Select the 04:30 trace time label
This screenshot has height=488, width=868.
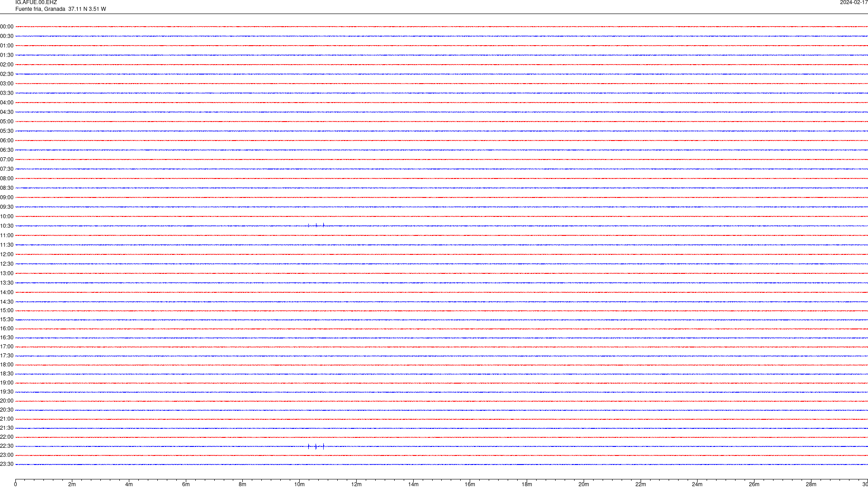(7, 112)
